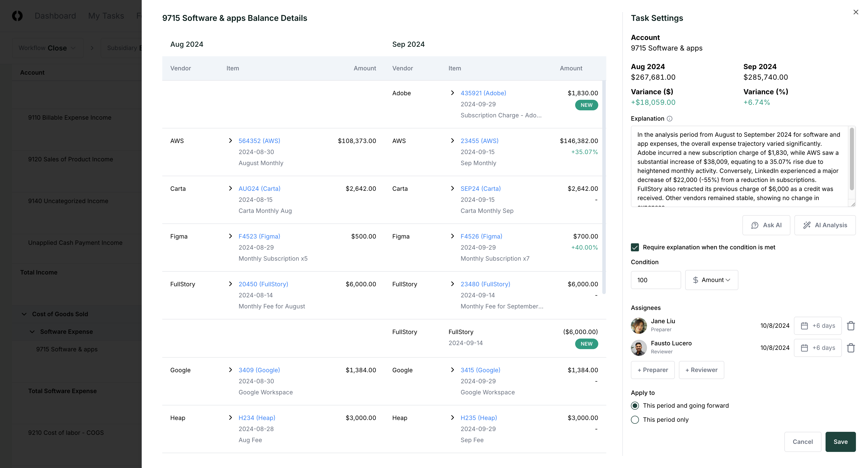Uncheck Require explanation when condition is met

pyautogui.click(x=635, y=247)
